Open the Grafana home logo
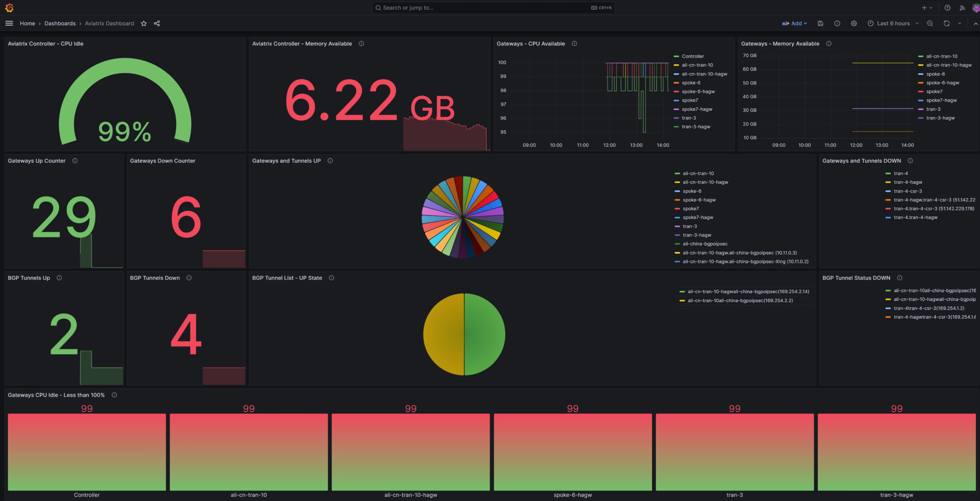 point(9,7)
